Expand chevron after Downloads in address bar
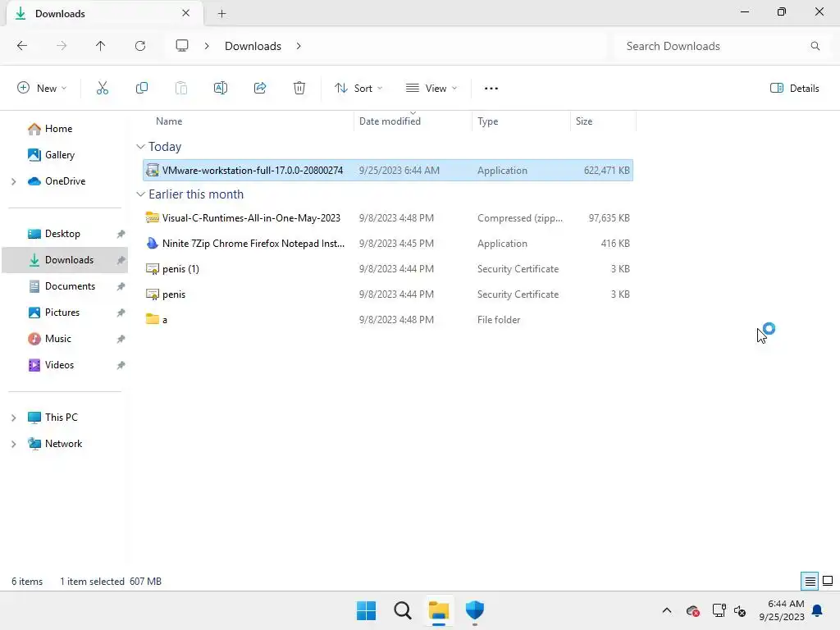 click(x=299, y=46)
